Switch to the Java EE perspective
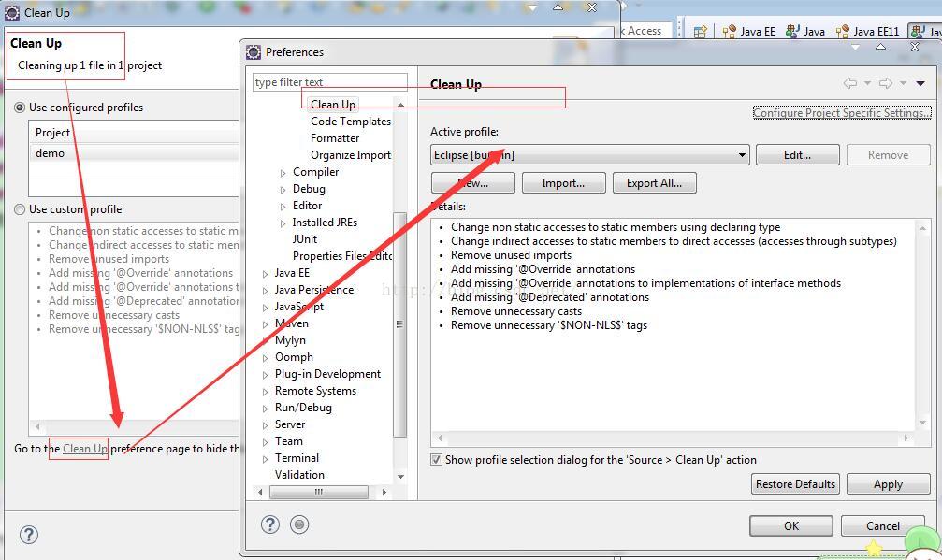The image size is (942, 560). [749, 32]
